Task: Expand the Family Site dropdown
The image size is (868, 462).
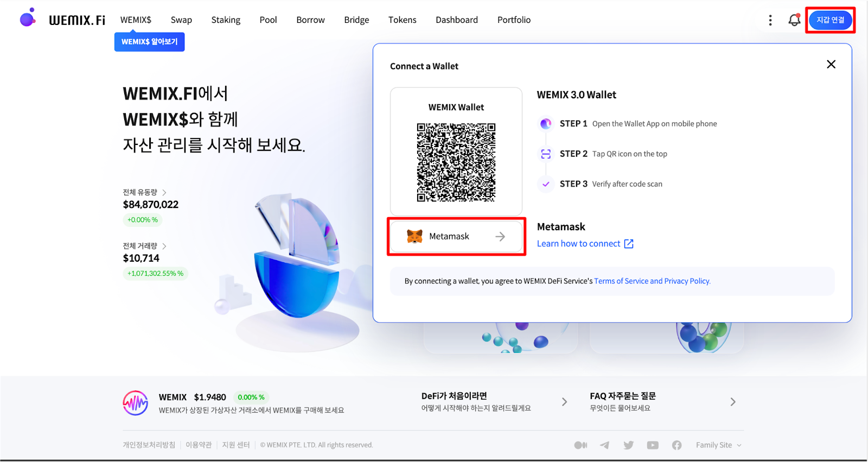Action: coord(719,445)
